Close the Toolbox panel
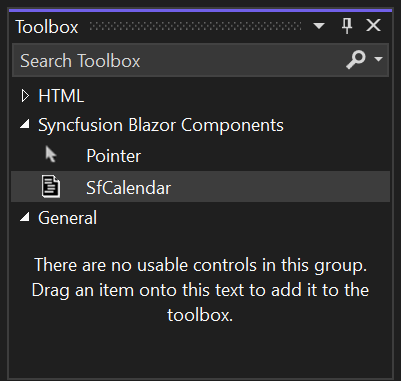The image size is (401, 381). pyautogui.click(x=373, y=25)
